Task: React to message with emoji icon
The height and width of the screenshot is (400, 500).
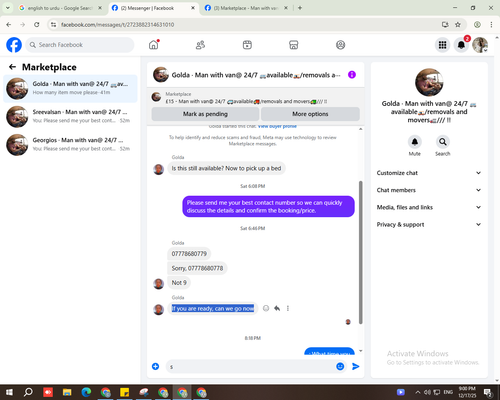Action: tap(266, 308)
